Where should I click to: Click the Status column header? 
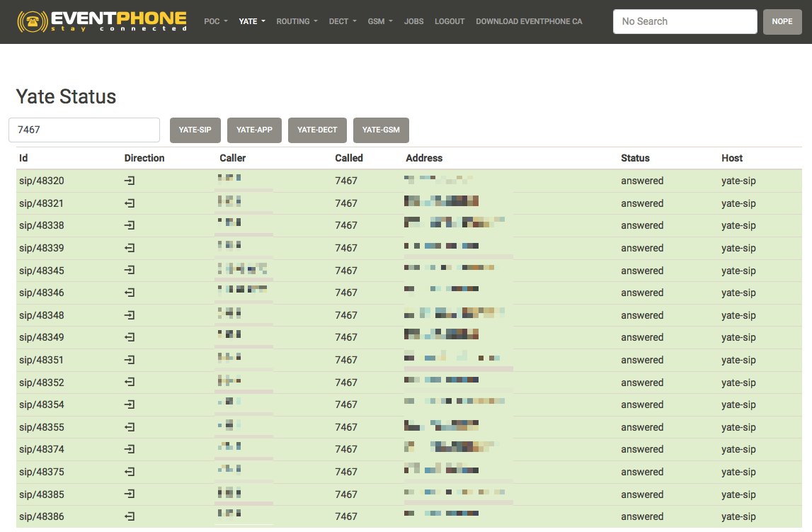pos(635,158)
